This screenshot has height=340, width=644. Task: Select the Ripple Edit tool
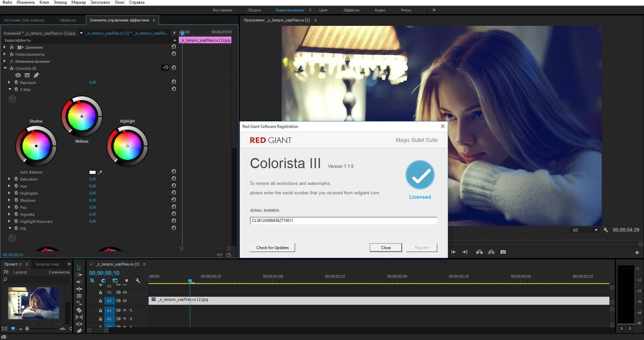79,289
